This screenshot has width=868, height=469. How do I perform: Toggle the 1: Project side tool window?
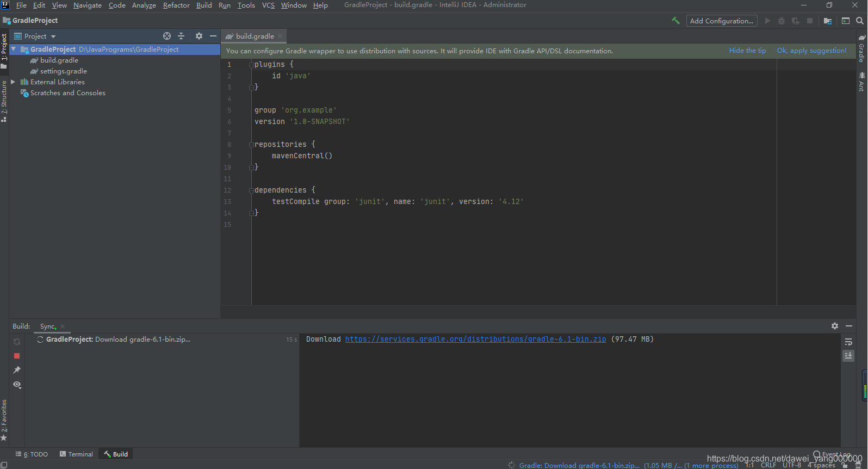point(4,51)
